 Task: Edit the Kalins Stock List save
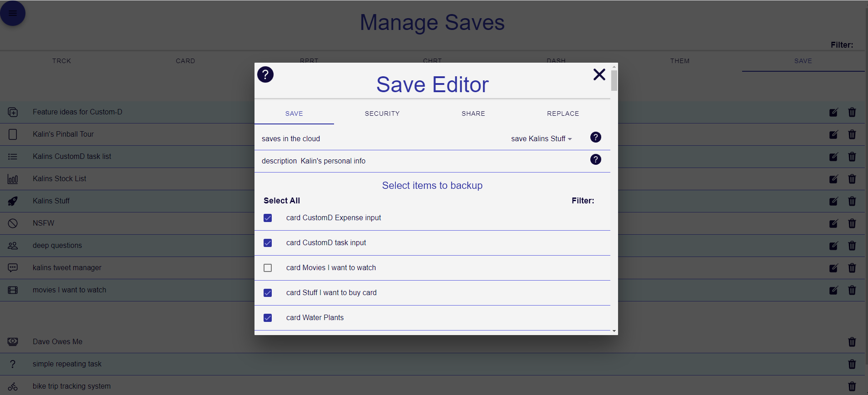833,179
